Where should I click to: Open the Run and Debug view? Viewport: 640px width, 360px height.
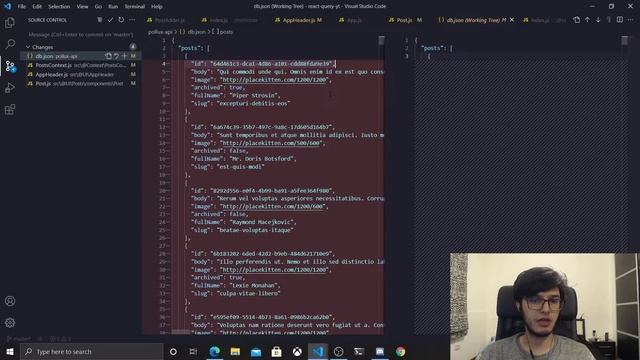[10, 87]
